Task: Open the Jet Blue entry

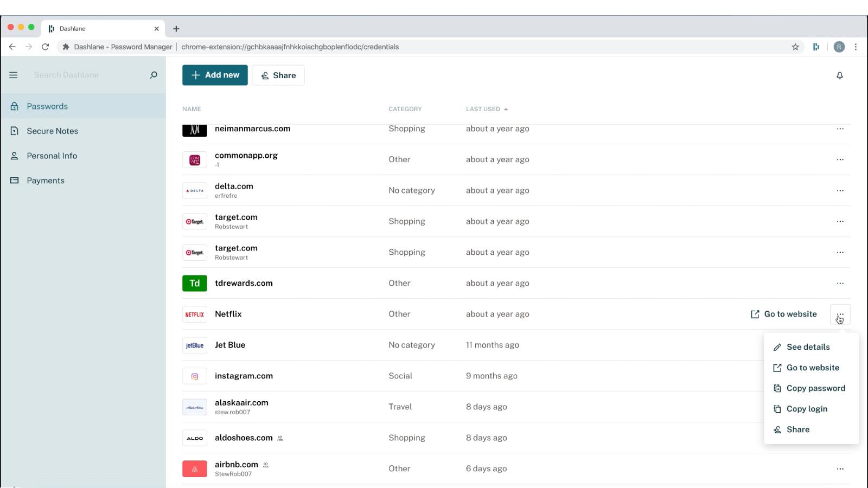Action: 230,345
